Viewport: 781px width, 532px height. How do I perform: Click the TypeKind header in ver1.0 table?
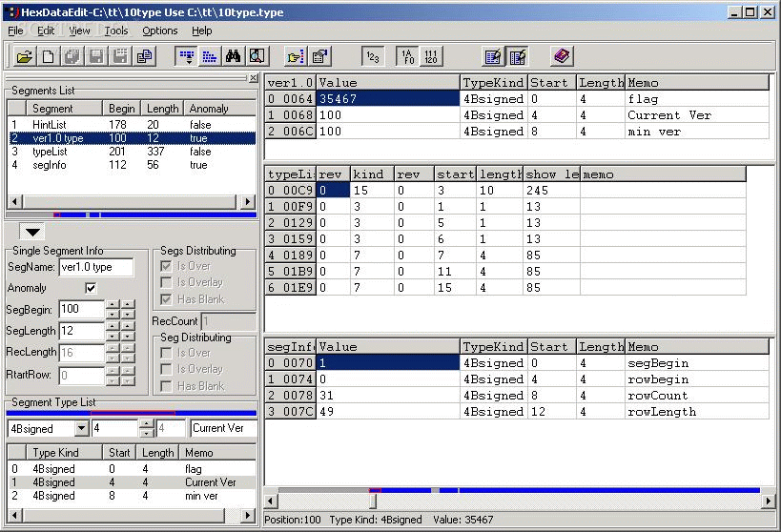[x=494, y=83]
